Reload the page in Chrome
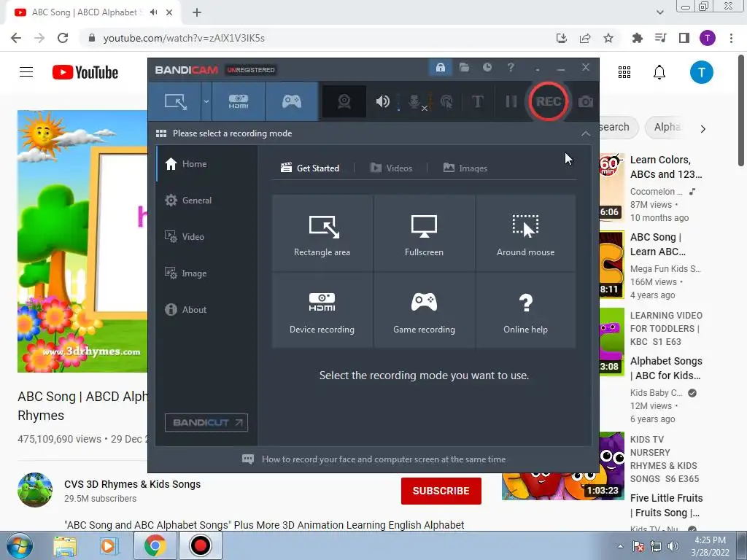 (63, 38)
